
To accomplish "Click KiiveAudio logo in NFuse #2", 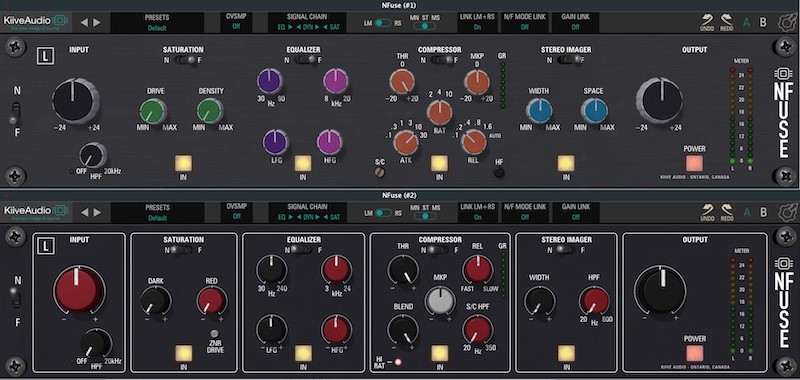I will coord(36,212).
